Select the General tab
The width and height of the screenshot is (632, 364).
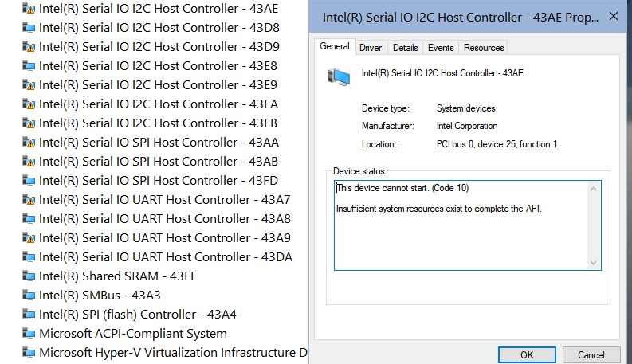click(335, 46)
